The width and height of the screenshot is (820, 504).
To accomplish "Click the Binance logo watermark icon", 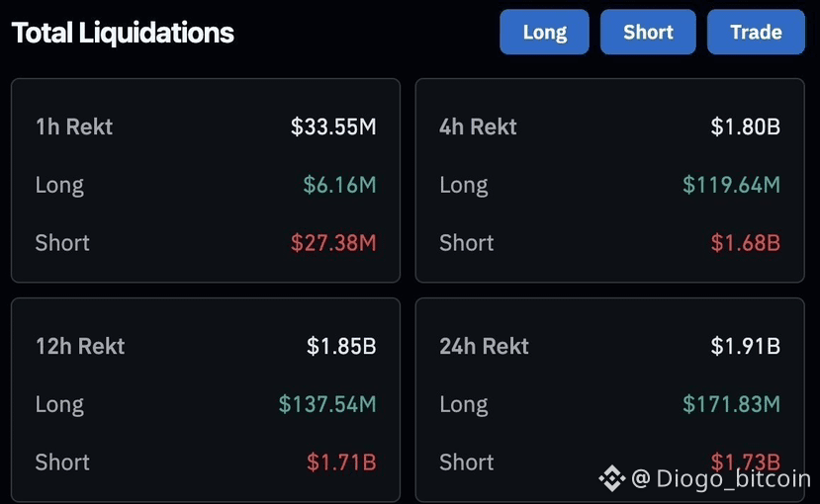I will click(612, 478).
